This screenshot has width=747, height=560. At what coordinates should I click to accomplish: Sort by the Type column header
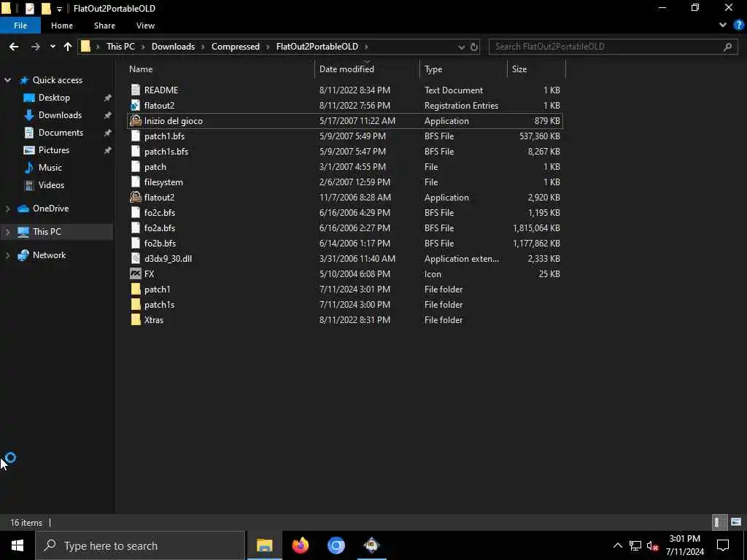(433, 69)
